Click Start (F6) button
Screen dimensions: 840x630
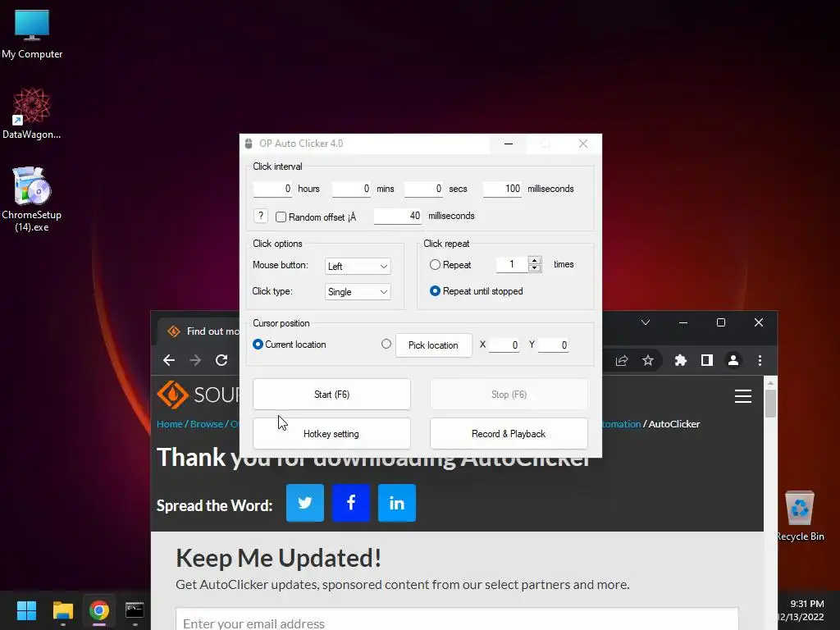pyautogui.click(x=331, y=395)
